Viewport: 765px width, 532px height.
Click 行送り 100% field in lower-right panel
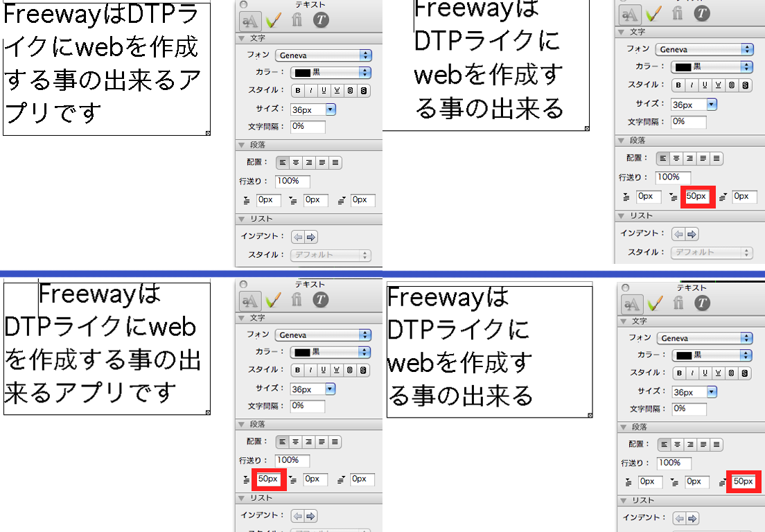(675, 463)
